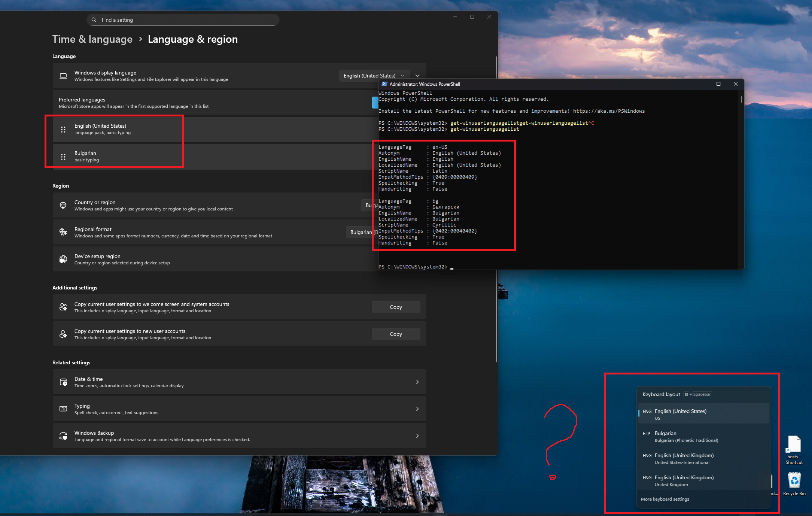This screenshot has height=516, width=812.
Task: Expand the Windows display language section chevron
Action: 417,76
